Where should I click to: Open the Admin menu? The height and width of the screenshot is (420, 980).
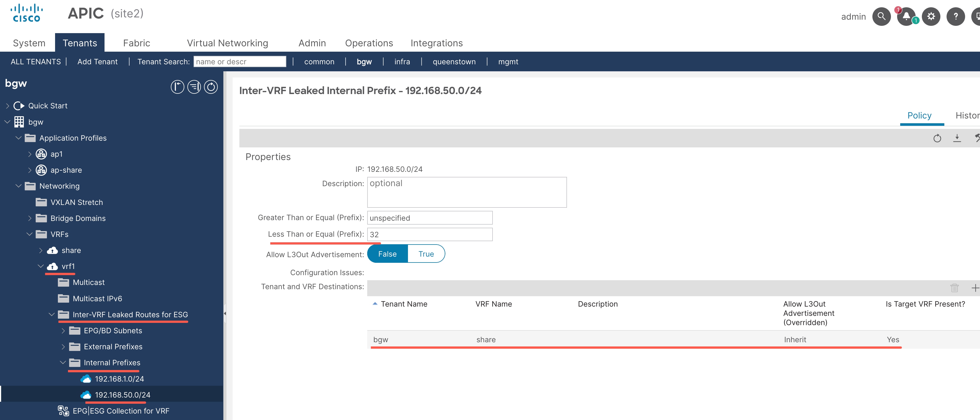[x=312, y=43]
